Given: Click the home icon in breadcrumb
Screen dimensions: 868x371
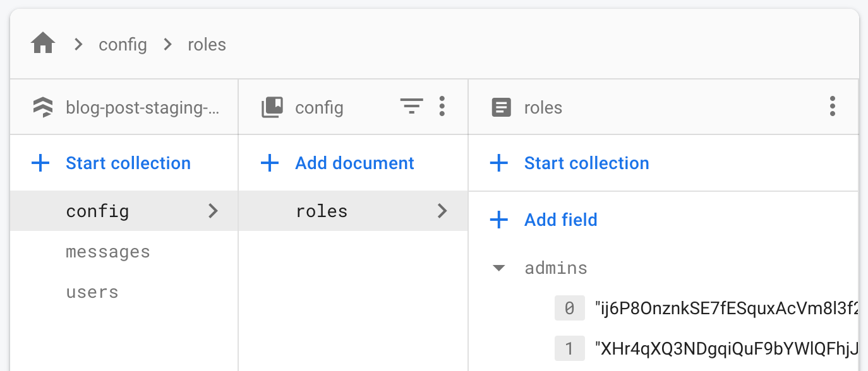Looking at the screenshot, I should (43, 45).
